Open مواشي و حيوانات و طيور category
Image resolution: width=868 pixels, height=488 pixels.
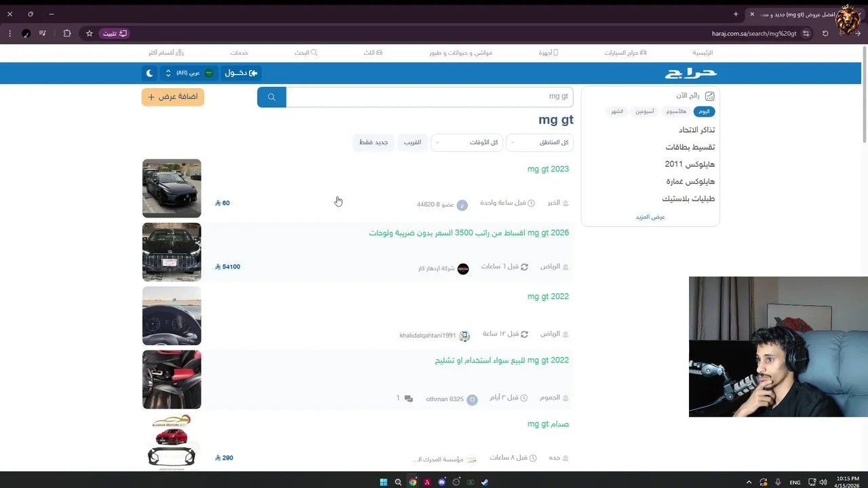point(460,53)
